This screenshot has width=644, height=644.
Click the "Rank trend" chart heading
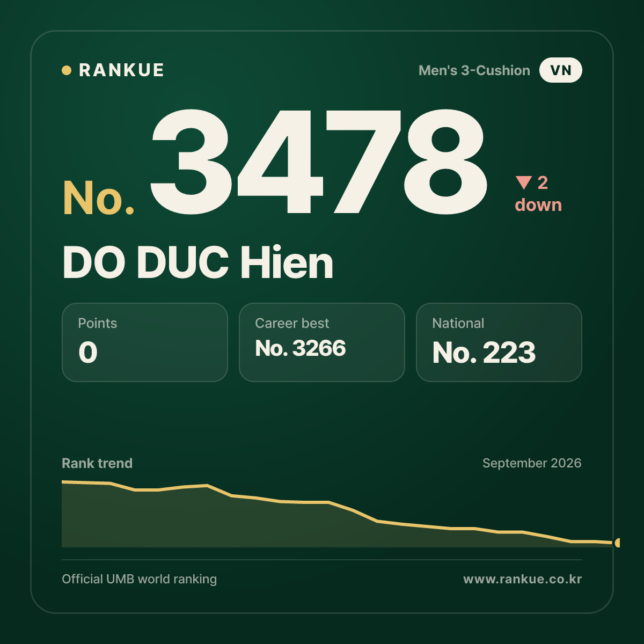pyautogui.click(x=97, y=463)
